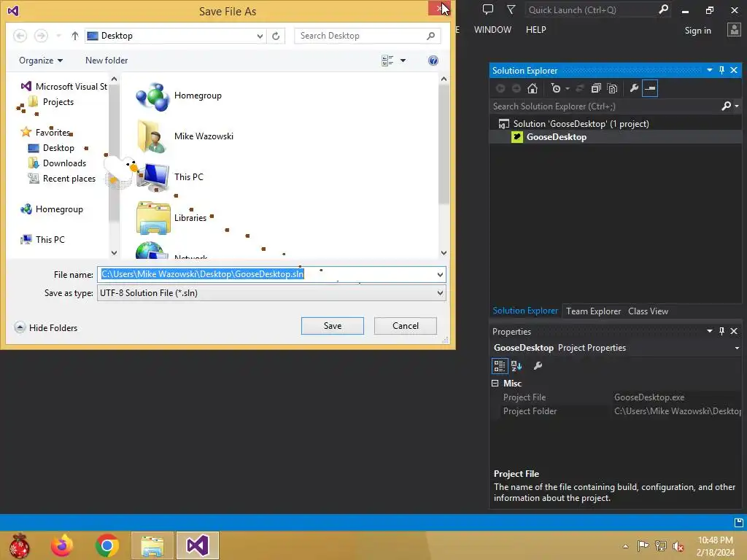Collapse the Misc category in Properties
This screenshot has height=560, width=747.
point(495,384)
